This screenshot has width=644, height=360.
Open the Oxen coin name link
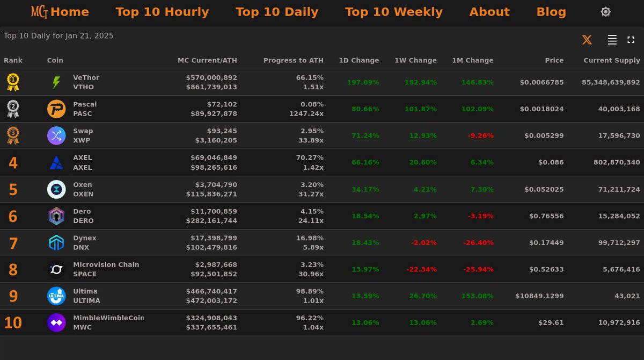(83, 185)
